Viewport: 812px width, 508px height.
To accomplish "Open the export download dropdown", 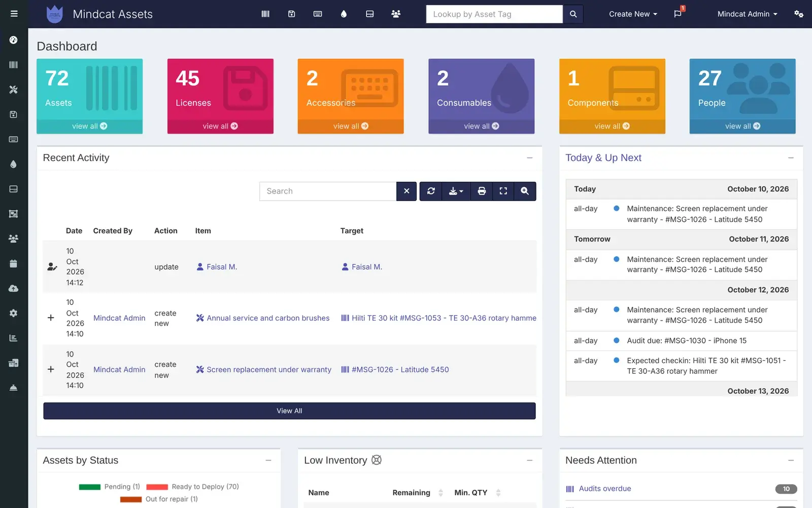I will 456,191.
